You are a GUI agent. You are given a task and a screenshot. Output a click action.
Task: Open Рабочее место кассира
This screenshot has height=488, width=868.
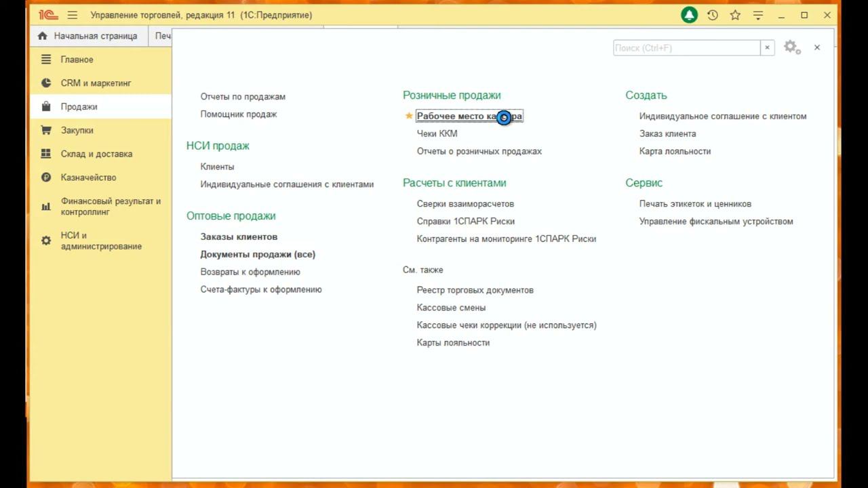click(469, 116)
